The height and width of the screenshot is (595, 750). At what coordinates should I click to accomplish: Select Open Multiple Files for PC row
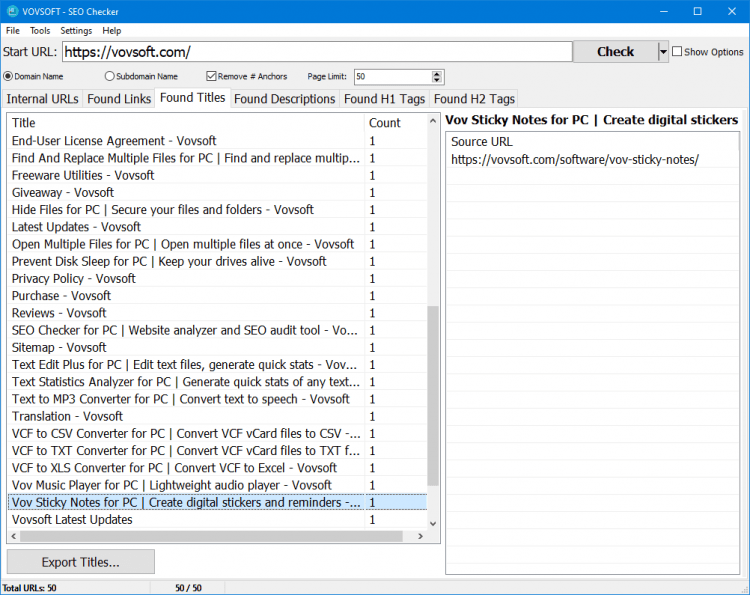[217, 244]
